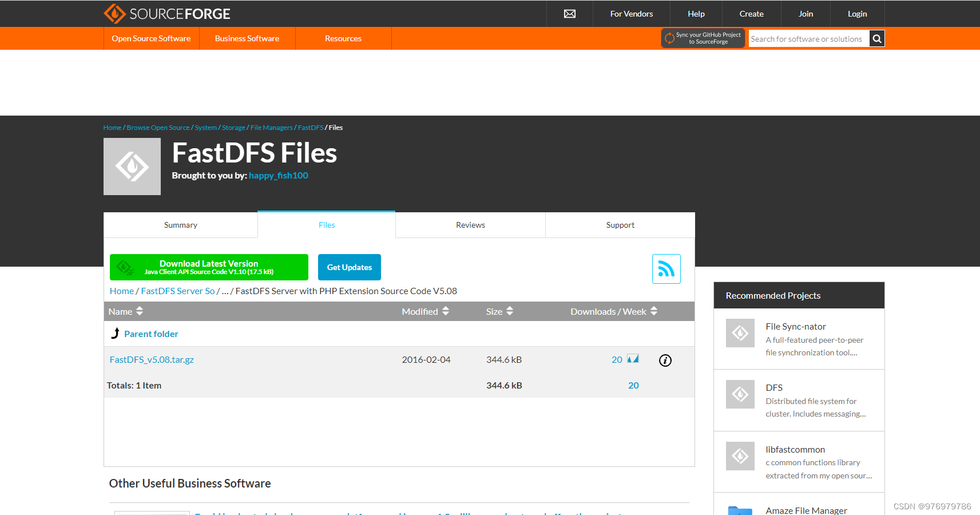The image size is (980, 515).
Task: Focus the software search field
Action: [x=809, y=39]
